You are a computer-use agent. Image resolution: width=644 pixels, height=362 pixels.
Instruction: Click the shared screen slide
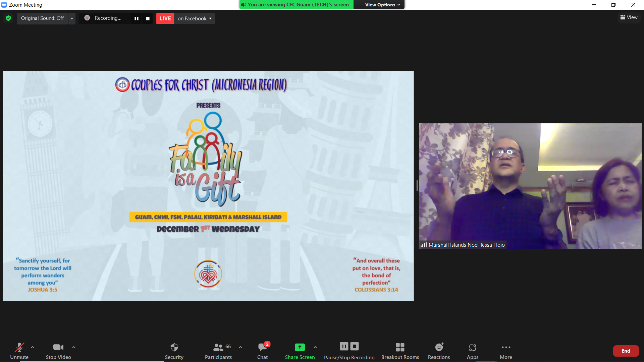click(x=208, y=186)
